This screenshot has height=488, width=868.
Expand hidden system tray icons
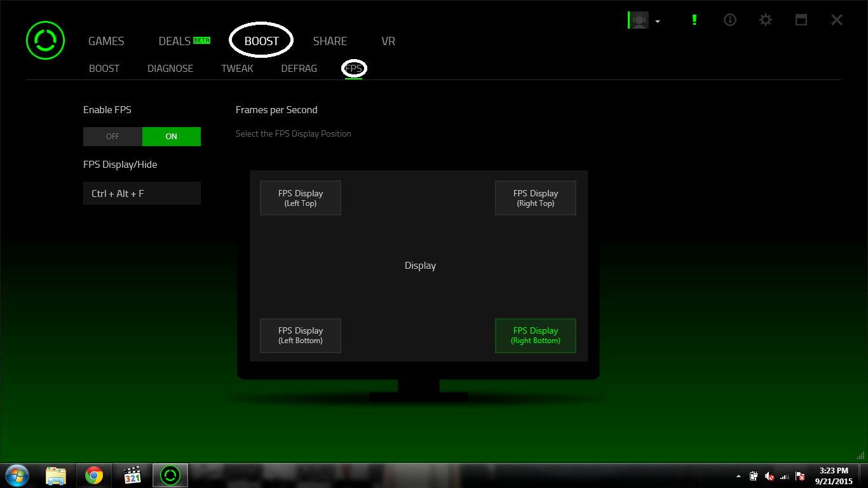(x=738, y=475)
